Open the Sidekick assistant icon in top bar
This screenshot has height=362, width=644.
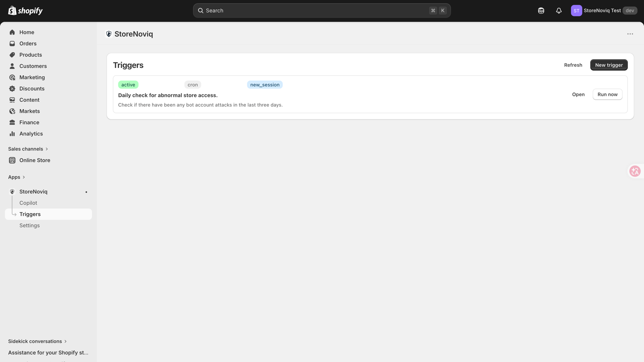tap(541, 11)
